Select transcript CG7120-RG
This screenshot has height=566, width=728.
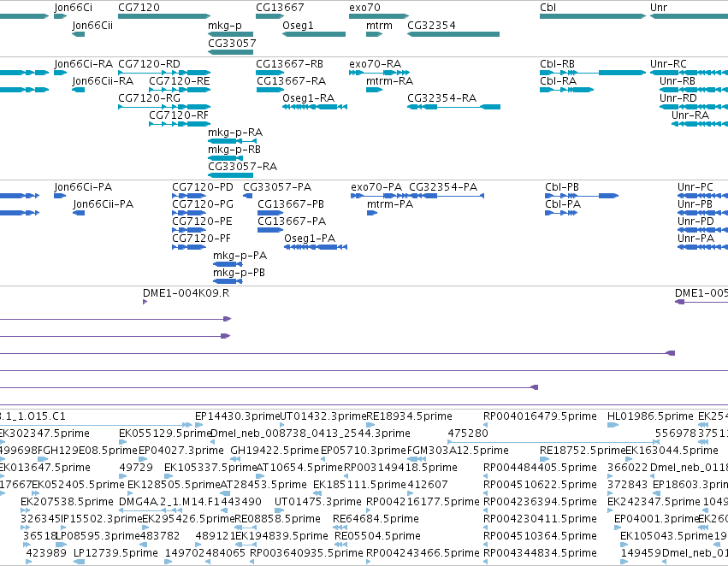(149, 97)
